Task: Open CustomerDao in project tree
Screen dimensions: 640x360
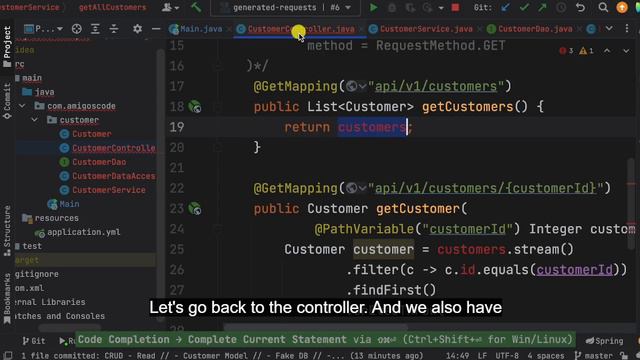Action: tap(99, 162)
